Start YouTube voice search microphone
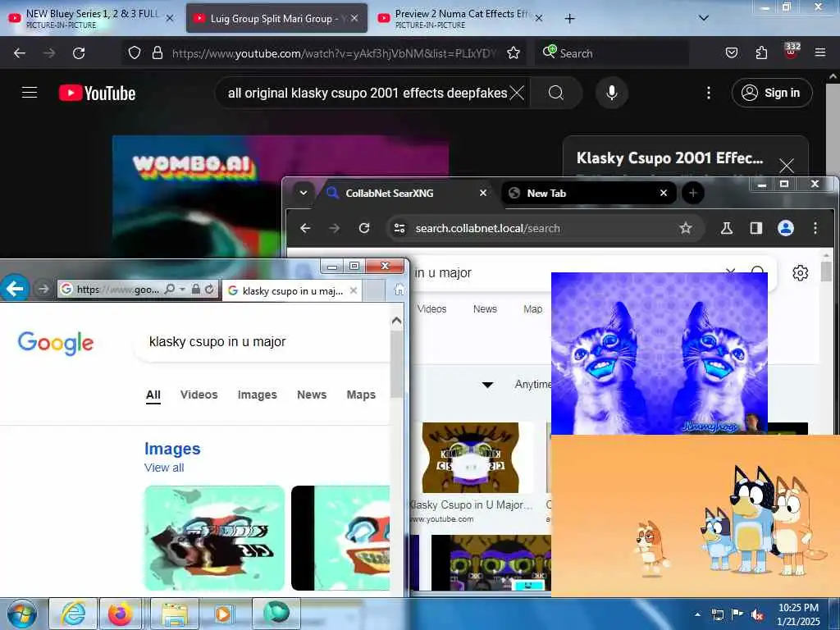The height and width of the screenshot is (630, 840). 612,93
